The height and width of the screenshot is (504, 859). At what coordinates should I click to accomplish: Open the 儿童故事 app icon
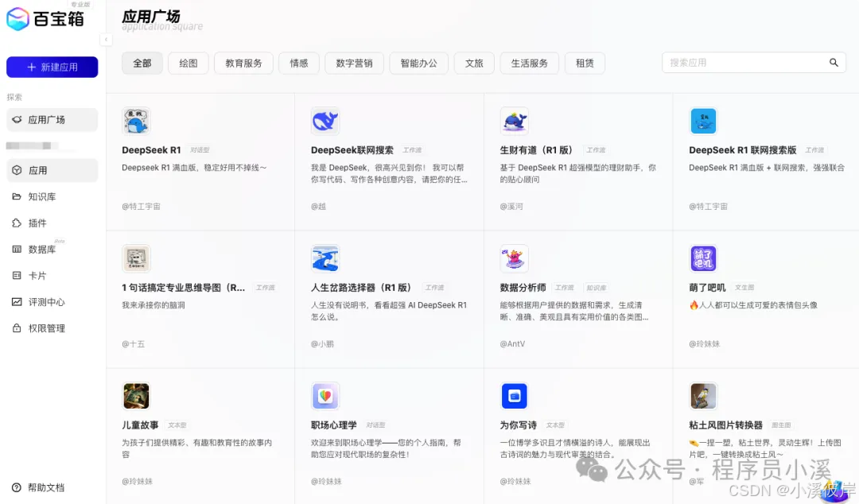click(137, 396)
